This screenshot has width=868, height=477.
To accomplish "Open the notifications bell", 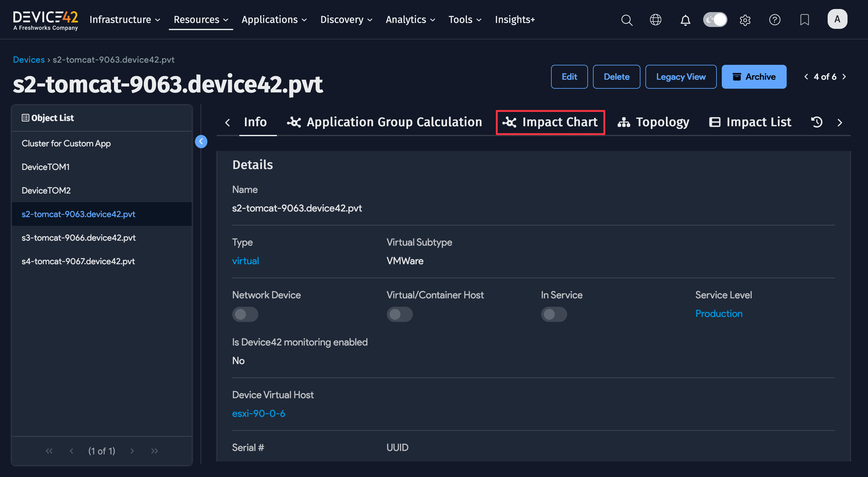I will pos(685,20).
